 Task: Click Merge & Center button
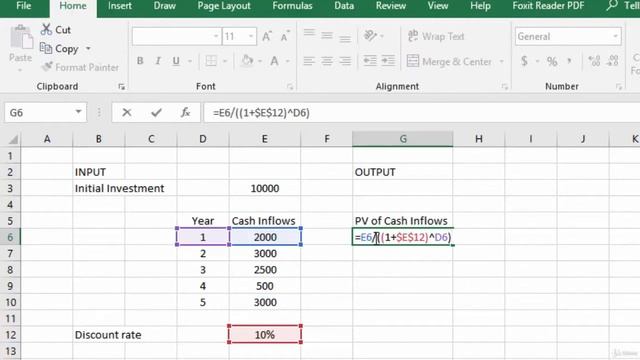click(449, 62)
